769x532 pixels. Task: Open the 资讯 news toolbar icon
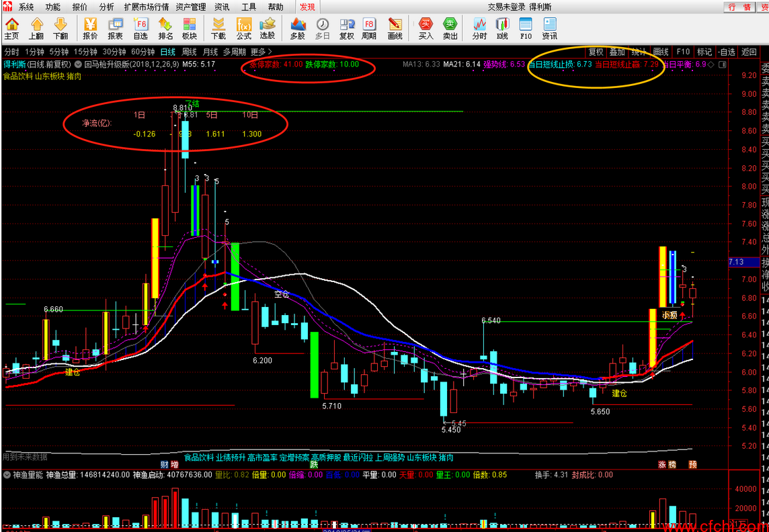550,28
